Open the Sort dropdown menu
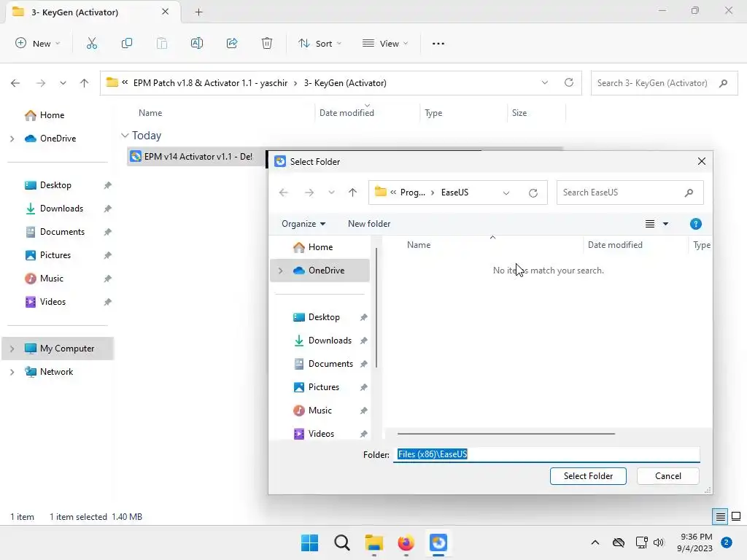The image size is (747, 560). click(x=320, y=43)
